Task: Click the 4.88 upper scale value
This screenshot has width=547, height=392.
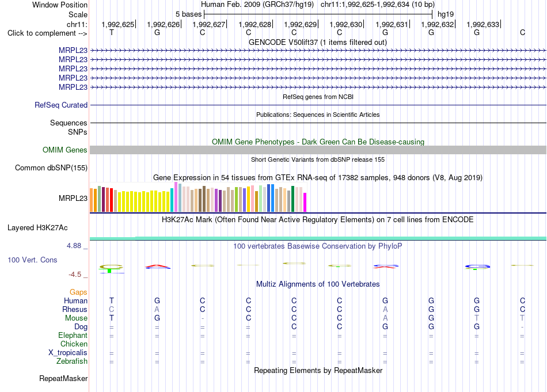Action: pos(74,246)
